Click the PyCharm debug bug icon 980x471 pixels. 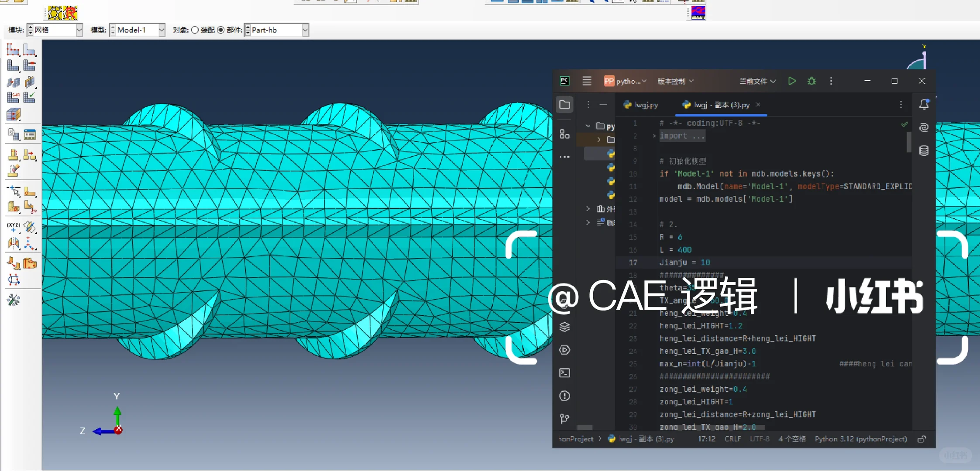click(812, 81)
